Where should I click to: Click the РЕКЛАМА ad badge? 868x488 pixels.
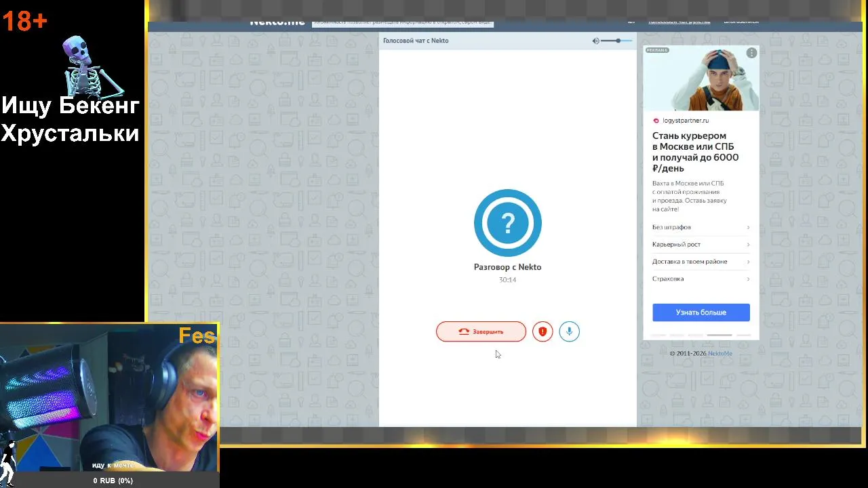point(657,50)
